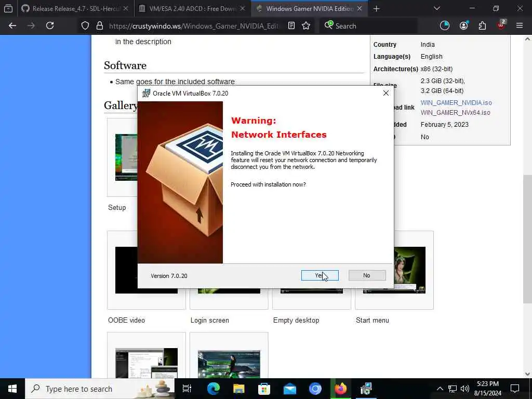Open the tracking protection shield icon
Image resolution: width=532 pixels, height=399 pixels.
(85, 26)
